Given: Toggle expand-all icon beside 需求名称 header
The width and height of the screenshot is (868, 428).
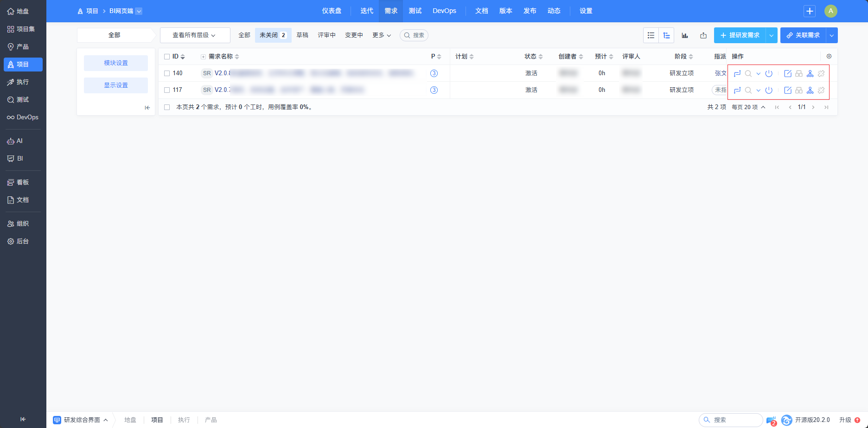Looking at the screenshot, I should click(x=203, y=57).
